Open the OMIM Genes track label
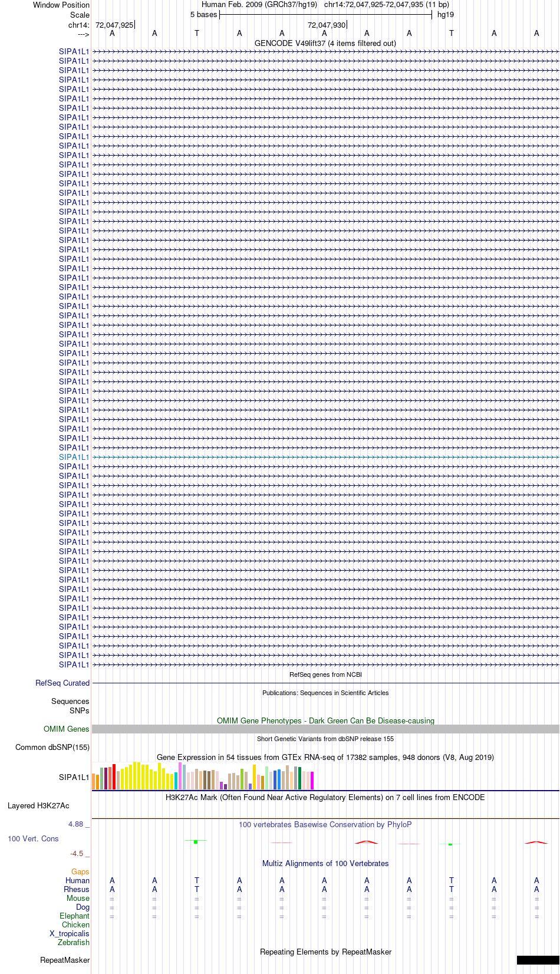 (67, 729)
